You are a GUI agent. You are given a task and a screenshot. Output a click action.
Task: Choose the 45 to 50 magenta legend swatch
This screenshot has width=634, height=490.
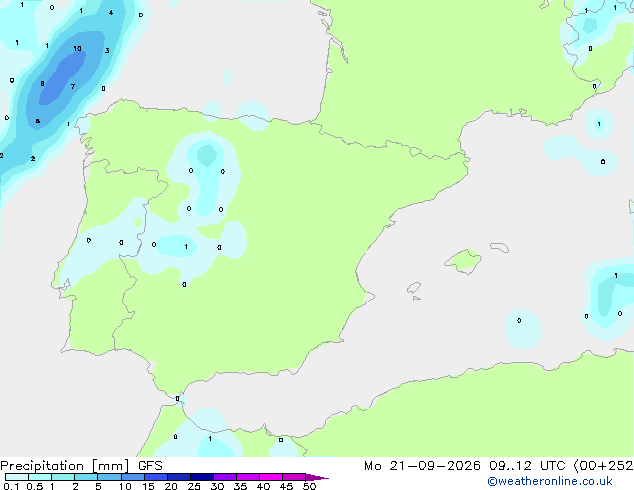[294, 477]
